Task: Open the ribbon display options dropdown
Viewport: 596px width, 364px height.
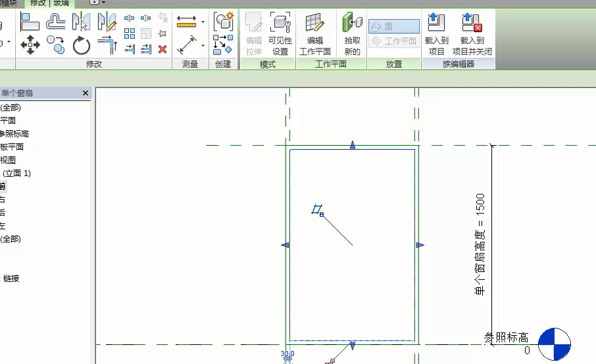Action: click(x=104, y=3)
